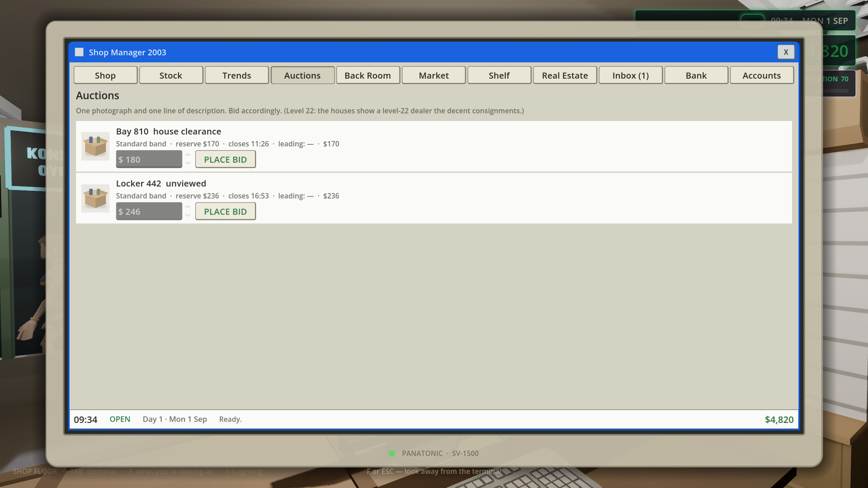
Task: Click 'closes 11:26' text
Action: 249,144
